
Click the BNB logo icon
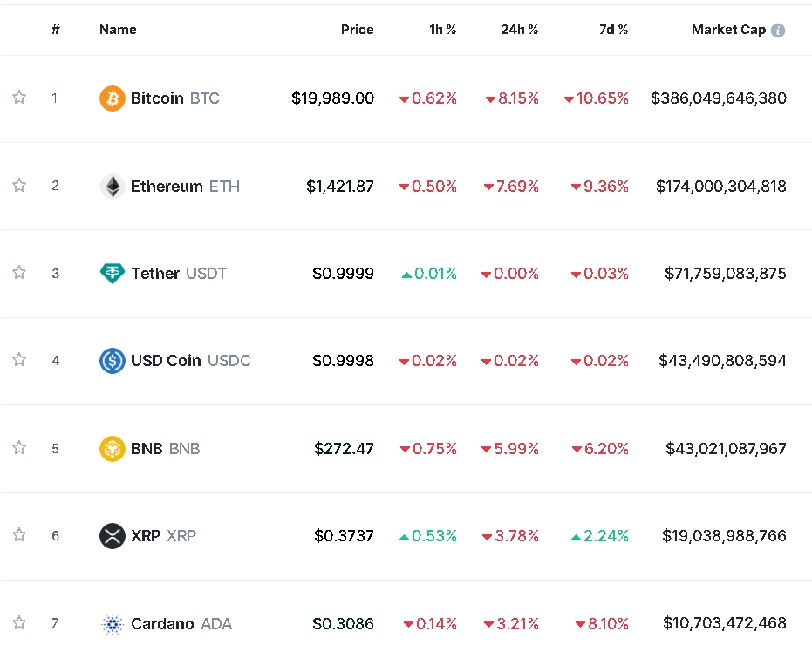click(x=113, y=449)
